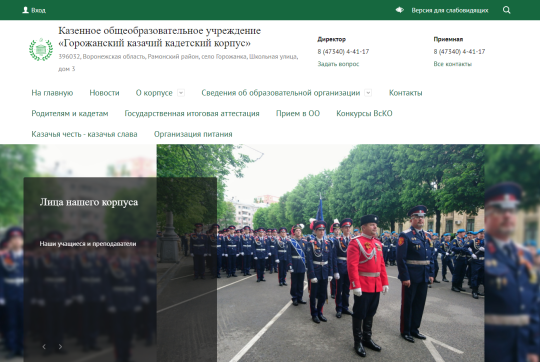The image size is (540, 362).
Task: Select 'О корпусе' menu item
Action: [x=154, y=93]
